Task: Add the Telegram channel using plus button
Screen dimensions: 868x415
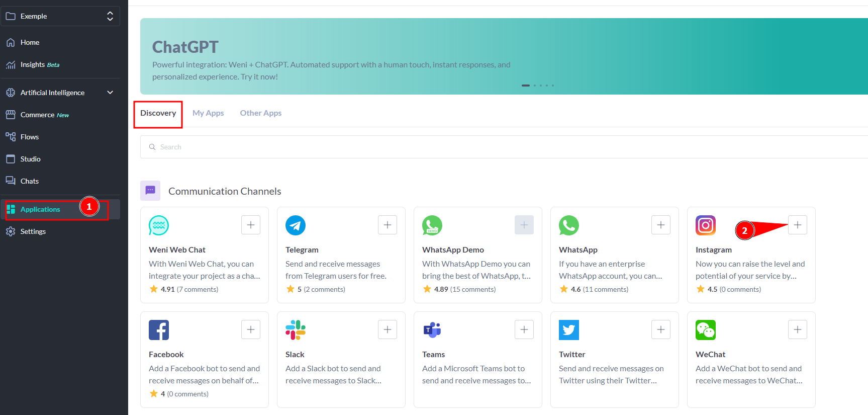Action: tap(387, 225)
